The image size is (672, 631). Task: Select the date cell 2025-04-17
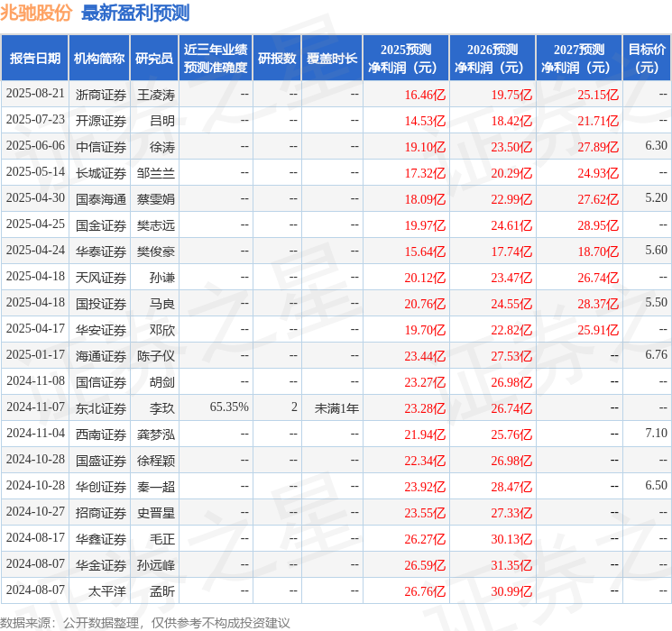[35, 329]
